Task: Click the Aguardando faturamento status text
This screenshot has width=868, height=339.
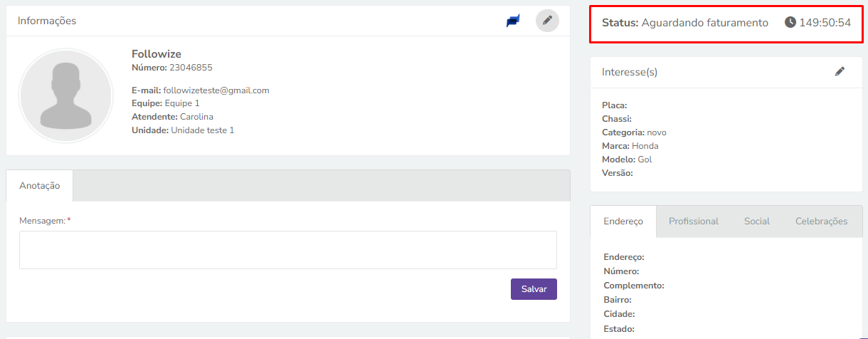Action: (x=705, y=23)
